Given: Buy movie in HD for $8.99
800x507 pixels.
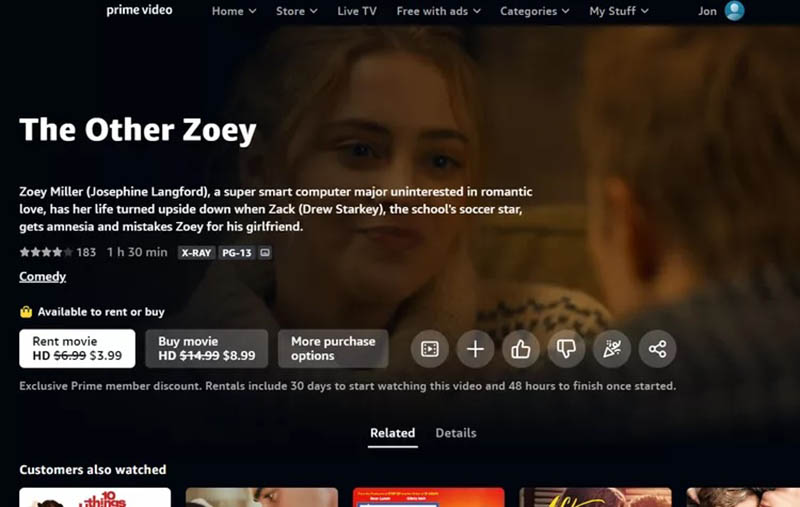Looking at the screenshot, I should pyautogui.click(x=207, y=348).
